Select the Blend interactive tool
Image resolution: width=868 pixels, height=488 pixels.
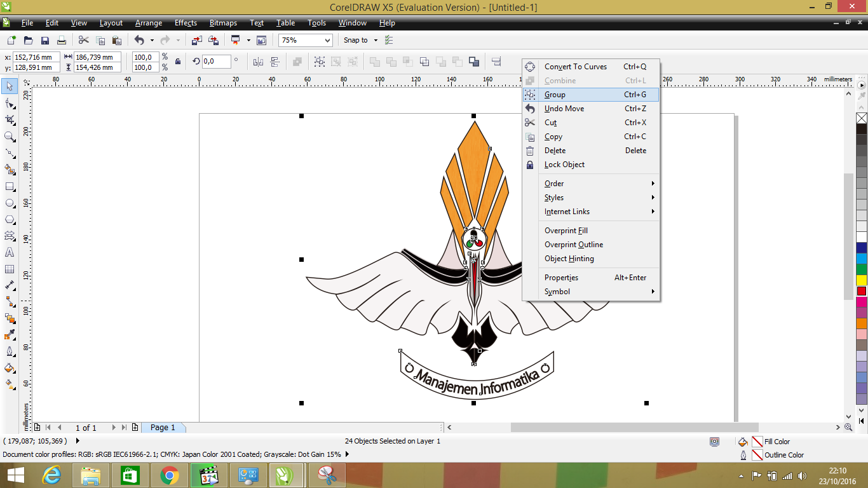[x=10, y=318]
